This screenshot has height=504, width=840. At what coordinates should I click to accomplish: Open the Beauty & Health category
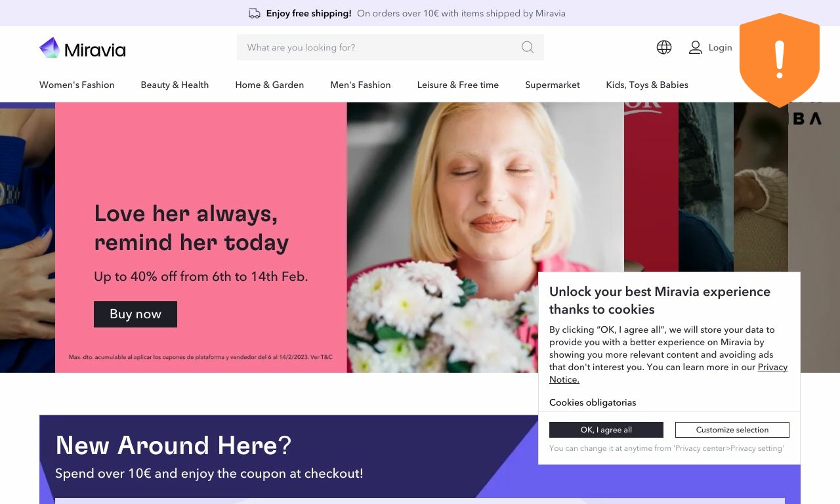point(175,85)
